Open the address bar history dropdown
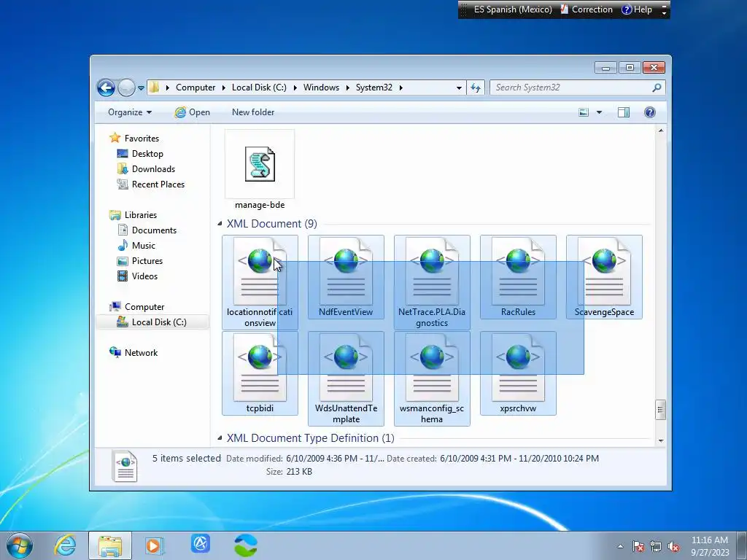 pos(459,88)
